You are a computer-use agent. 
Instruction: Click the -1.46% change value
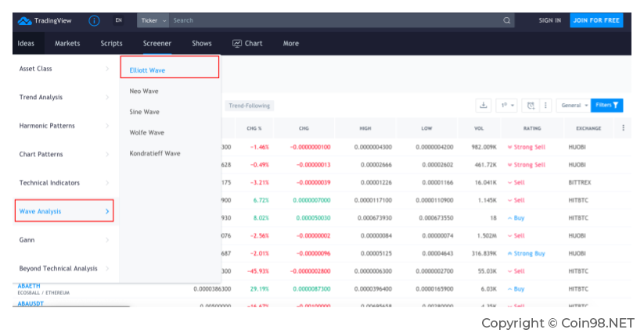(260, 147)
